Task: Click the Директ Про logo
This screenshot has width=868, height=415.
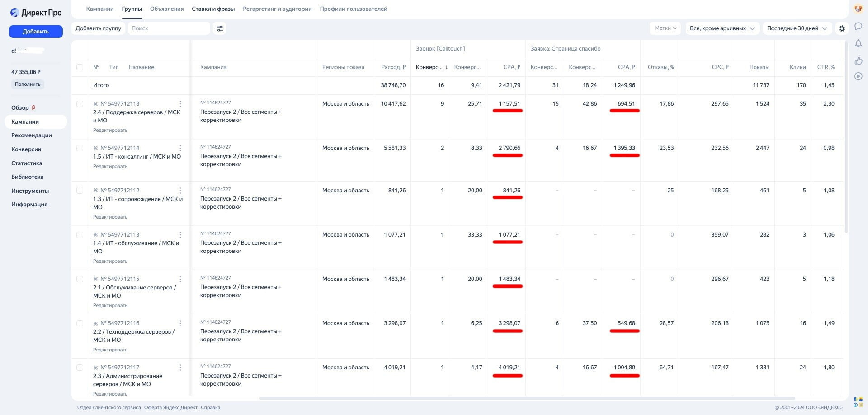Action: (36, 13)
